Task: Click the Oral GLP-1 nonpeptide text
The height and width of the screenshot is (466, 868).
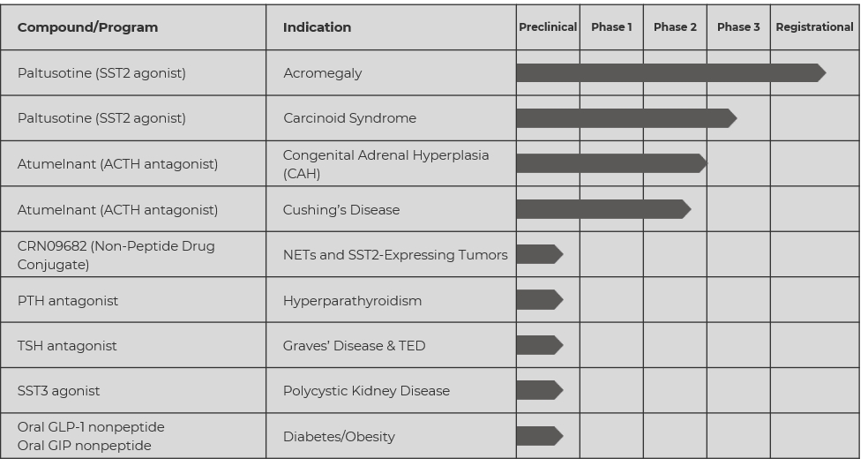Action: 91,427
